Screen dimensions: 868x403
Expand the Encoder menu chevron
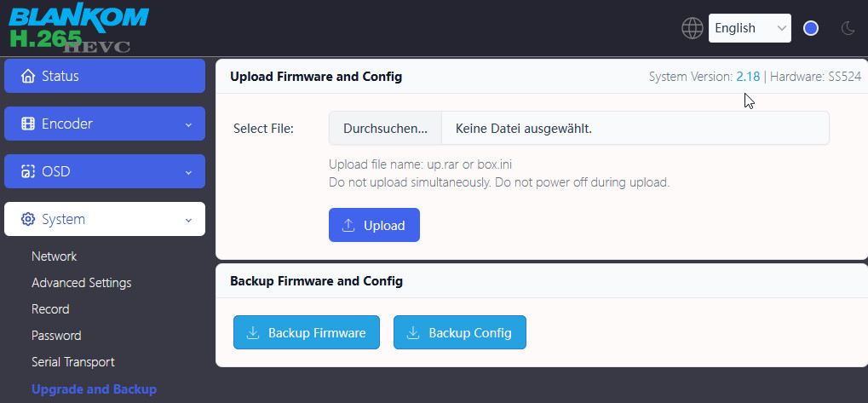(188, 124)
